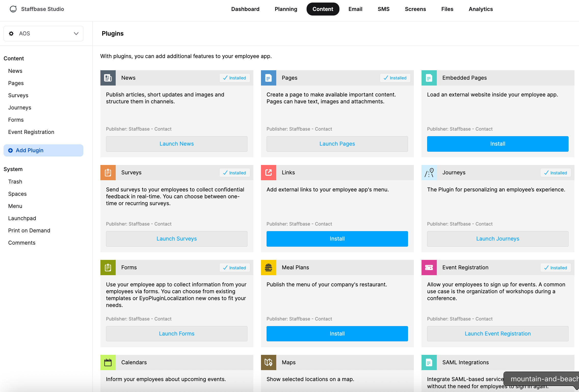Screen dimensions: 579x392
Task: Click the Surveys plugin clipboard icon
Action: 108,173
